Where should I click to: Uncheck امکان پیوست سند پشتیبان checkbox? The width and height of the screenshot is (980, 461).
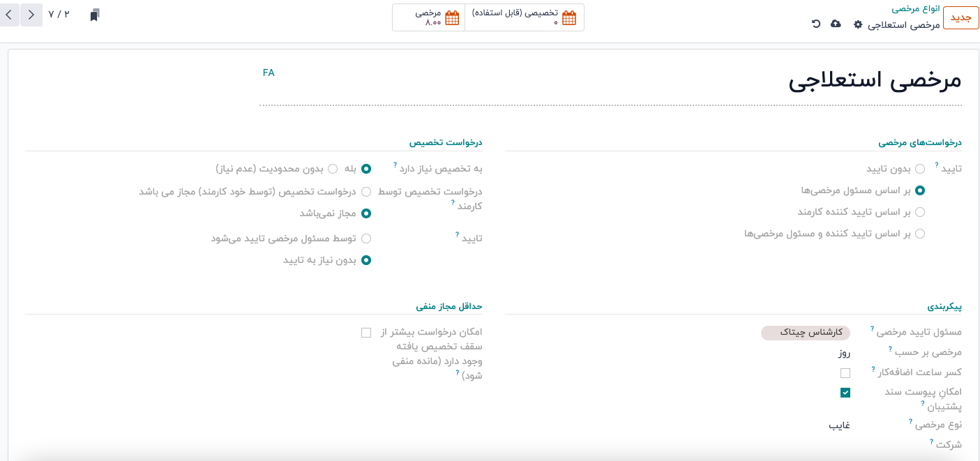point(845,393)
